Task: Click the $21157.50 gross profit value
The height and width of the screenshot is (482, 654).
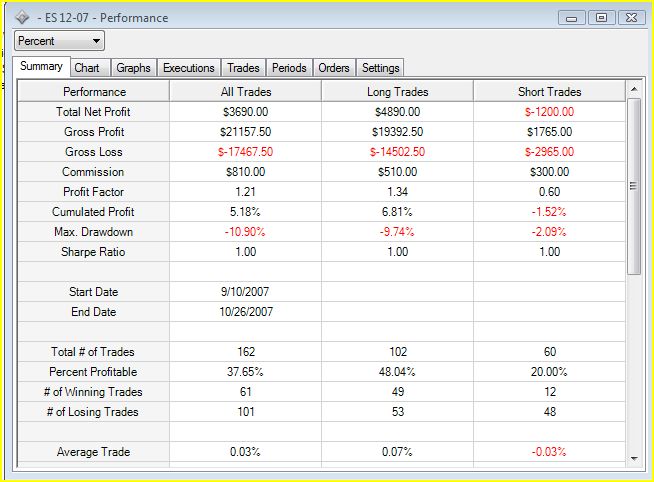Action: (x=246, y=132)
